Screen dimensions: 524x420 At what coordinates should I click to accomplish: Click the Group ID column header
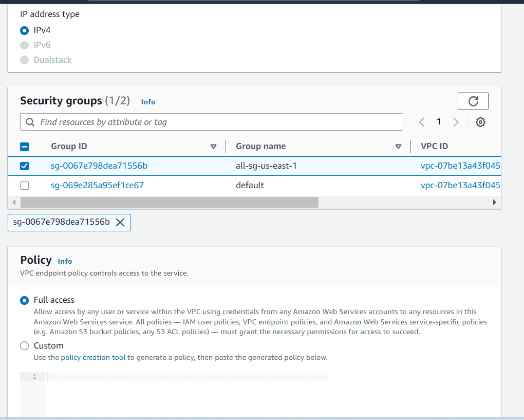click(x=69, y=146)
